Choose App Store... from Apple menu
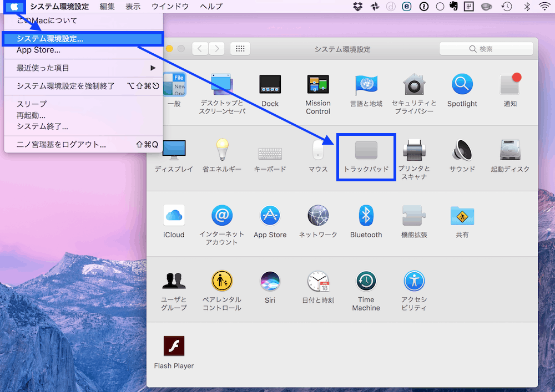 pyautogui.click(x=84, y=50)
